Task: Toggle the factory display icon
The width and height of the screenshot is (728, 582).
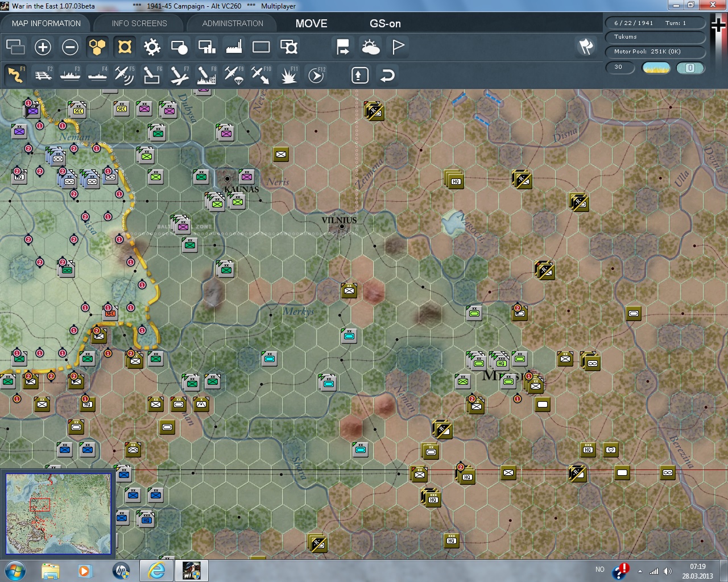Action: point(234,47)
